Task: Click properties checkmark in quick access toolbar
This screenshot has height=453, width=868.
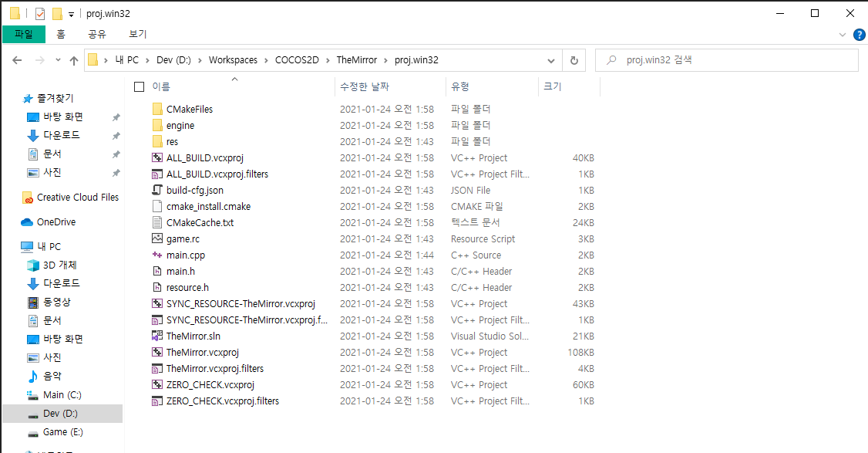Action: click(x=40, y=14)
